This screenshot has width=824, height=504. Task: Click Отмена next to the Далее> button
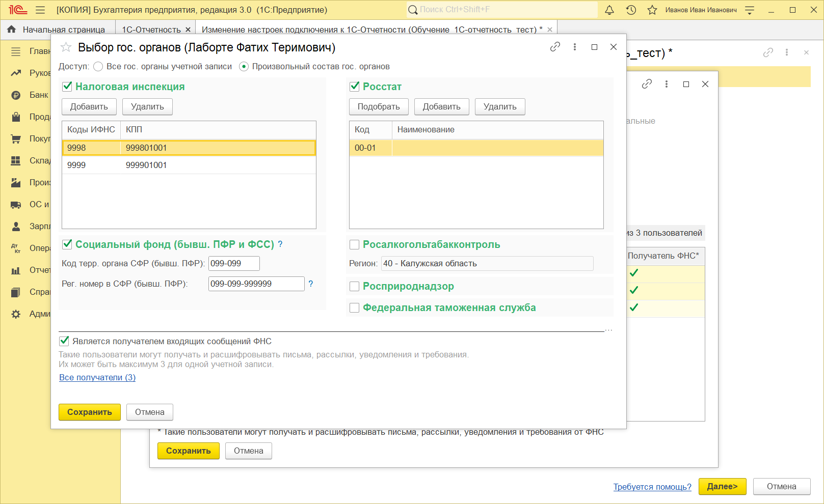point(782,486)
